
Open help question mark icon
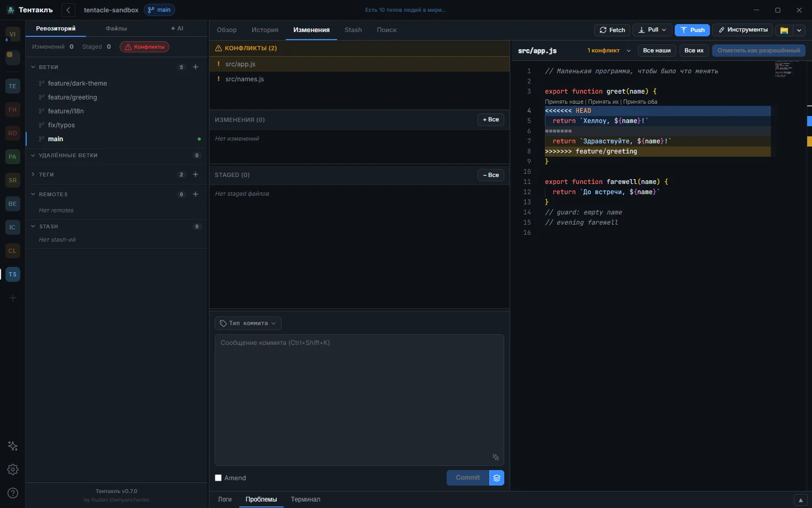[x=13, y=493]
